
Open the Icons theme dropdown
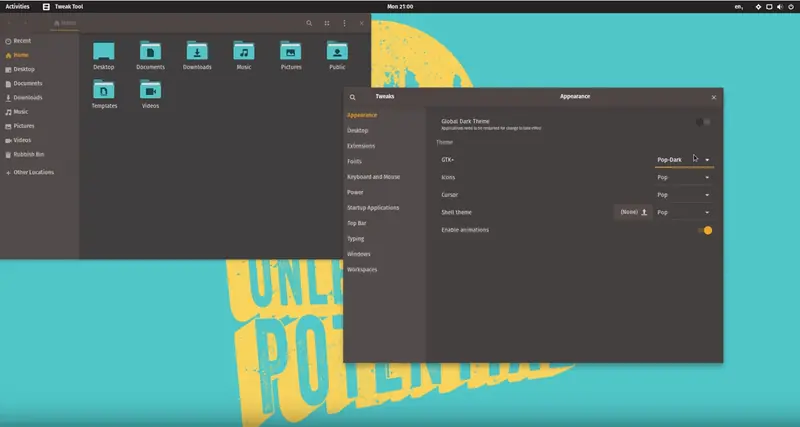[684, 177]
